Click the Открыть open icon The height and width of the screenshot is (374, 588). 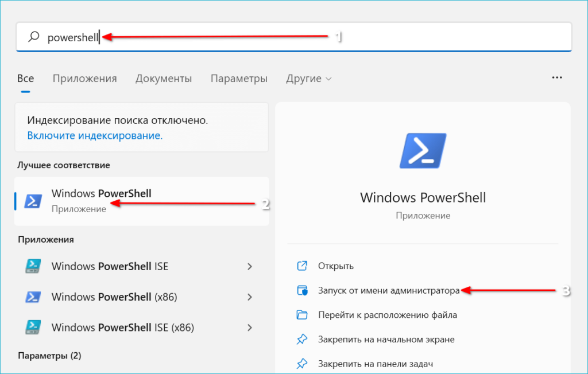coord(302,266)
